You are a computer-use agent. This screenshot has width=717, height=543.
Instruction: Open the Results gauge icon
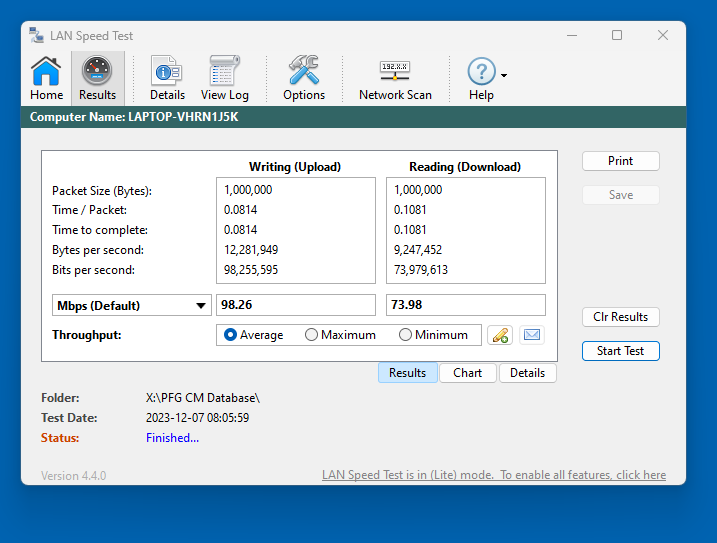pyautogui.click(x=97, y=78)
